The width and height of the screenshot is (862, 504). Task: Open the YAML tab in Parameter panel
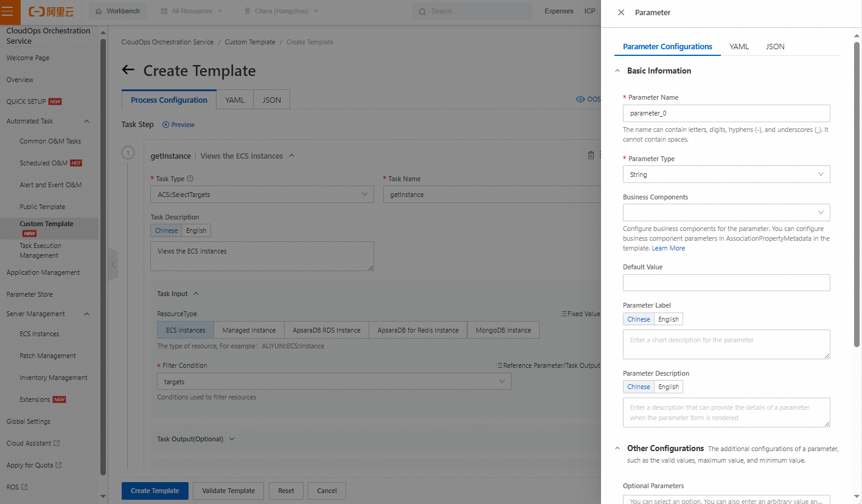click(x=739, y=46)
